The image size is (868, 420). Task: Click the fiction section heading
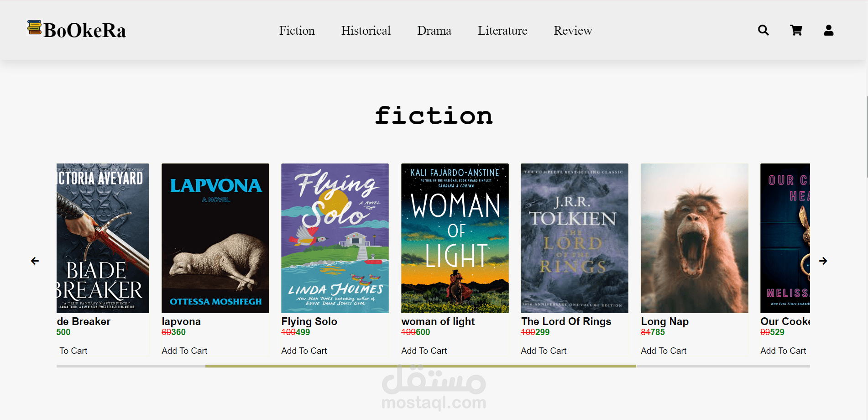click(434, 115)
